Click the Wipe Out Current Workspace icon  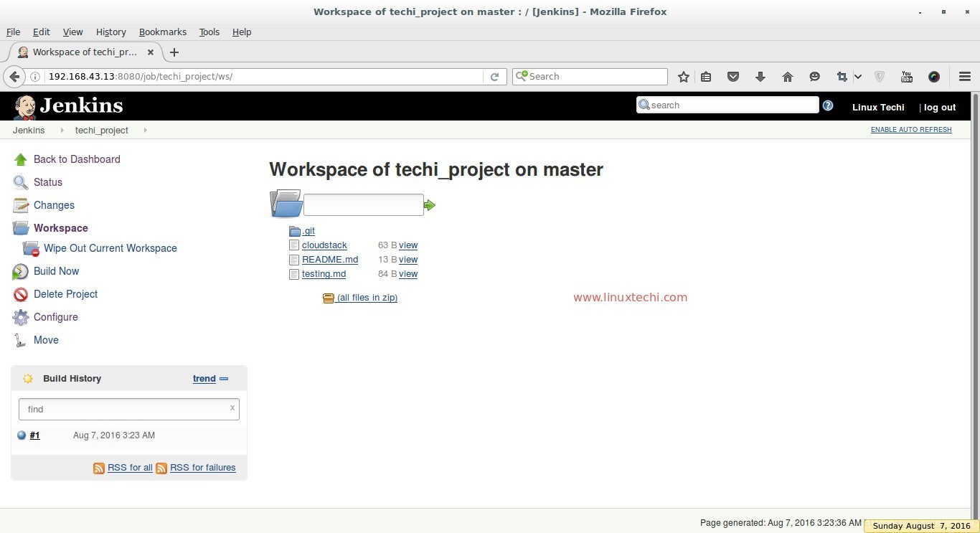pos(30,248)
